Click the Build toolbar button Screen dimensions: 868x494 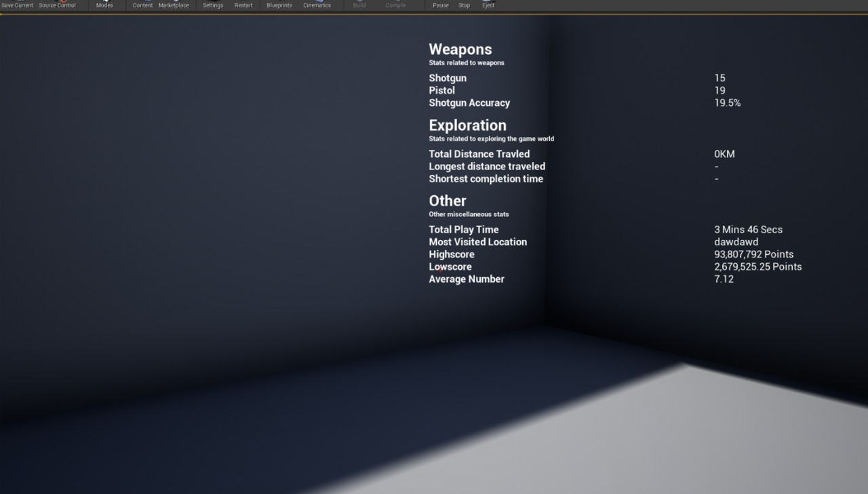pyautogui.click(x=359, y=5)
